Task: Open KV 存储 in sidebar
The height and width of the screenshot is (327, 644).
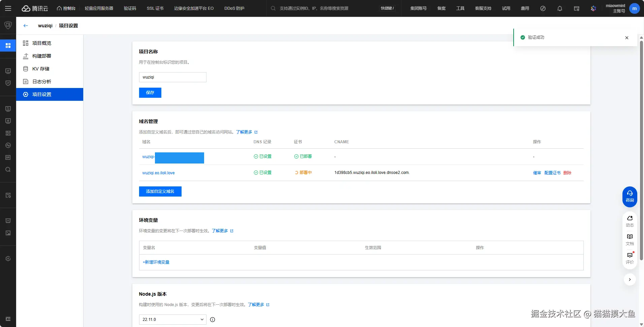Action: click(x=50, y=69)
